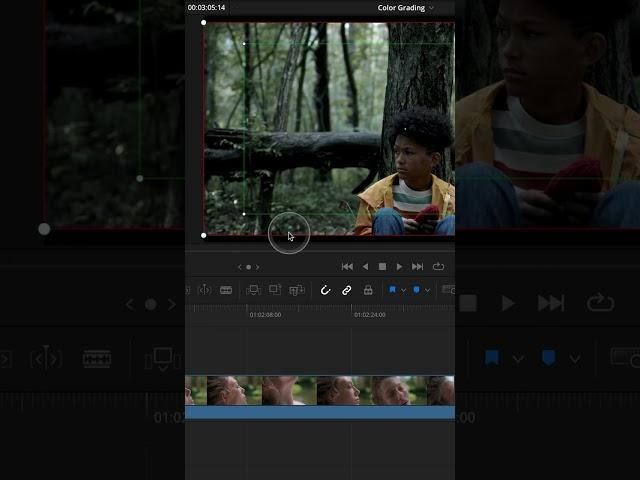
Task: Add a blue marker
Action: [416, 290]
